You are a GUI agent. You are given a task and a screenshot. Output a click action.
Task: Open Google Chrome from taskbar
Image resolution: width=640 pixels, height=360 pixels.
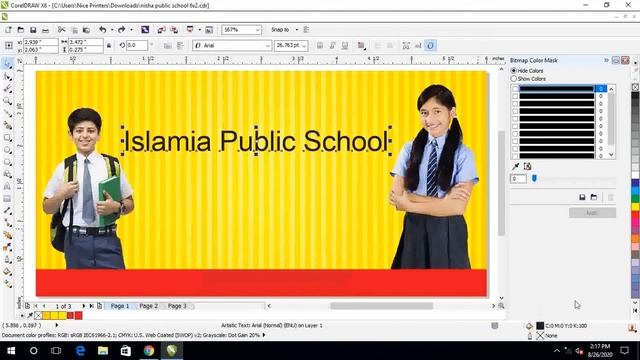(149, 351)
